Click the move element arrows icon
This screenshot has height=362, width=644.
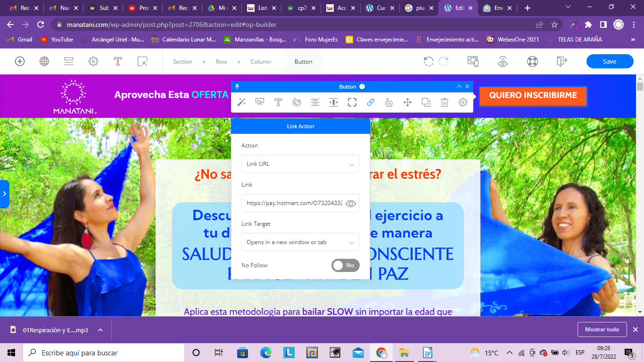(x=408, y=102)
